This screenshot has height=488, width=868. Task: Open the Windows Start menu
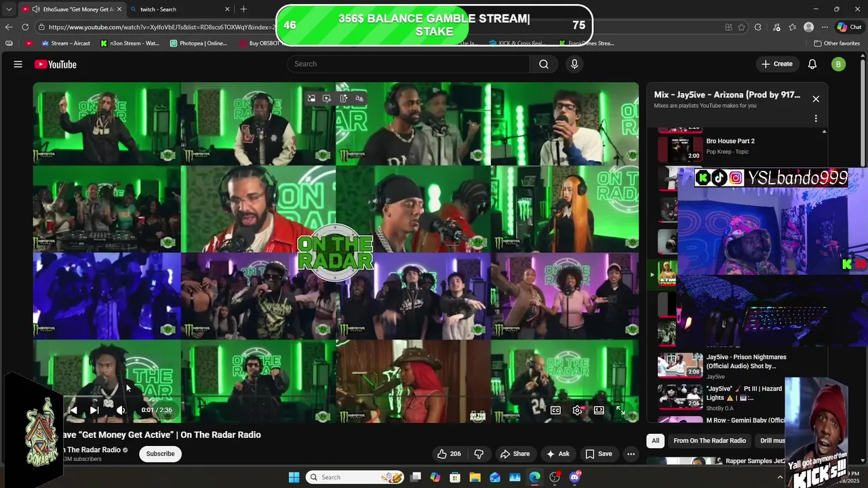(294, 477)
